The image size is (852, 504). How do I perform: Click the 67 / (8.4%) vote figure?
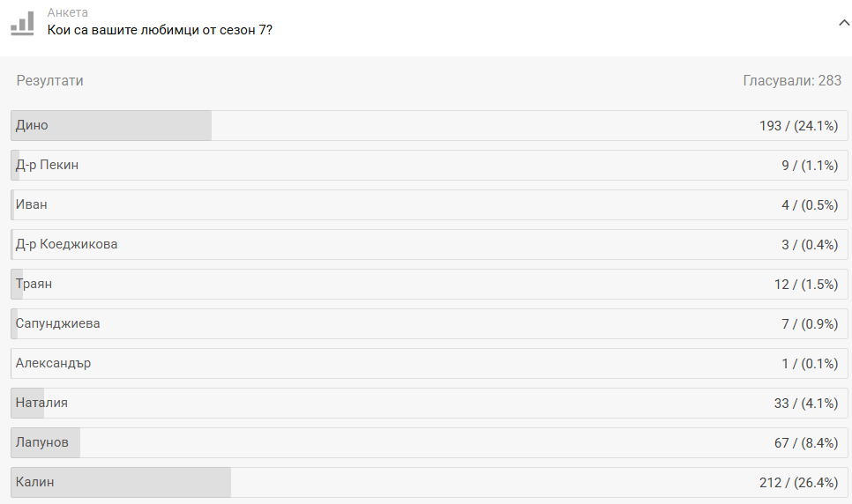pos(805,443)
